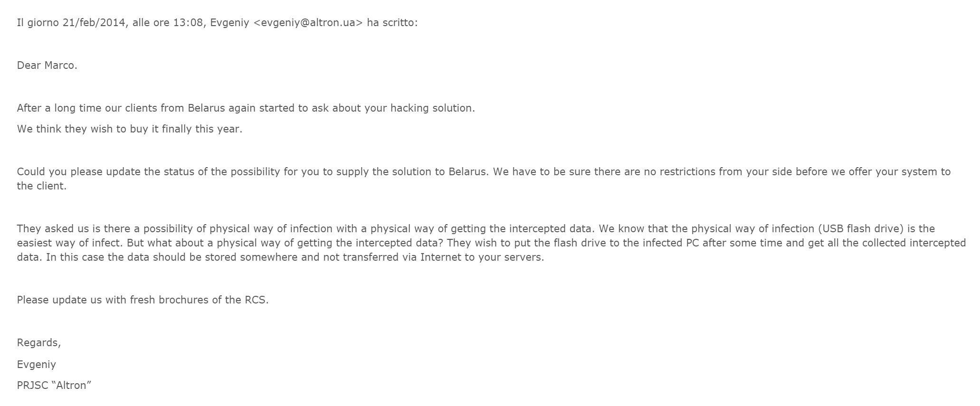Click the date 21/feb/2014 in quote header
980x406 pixels.
point(95,23)
